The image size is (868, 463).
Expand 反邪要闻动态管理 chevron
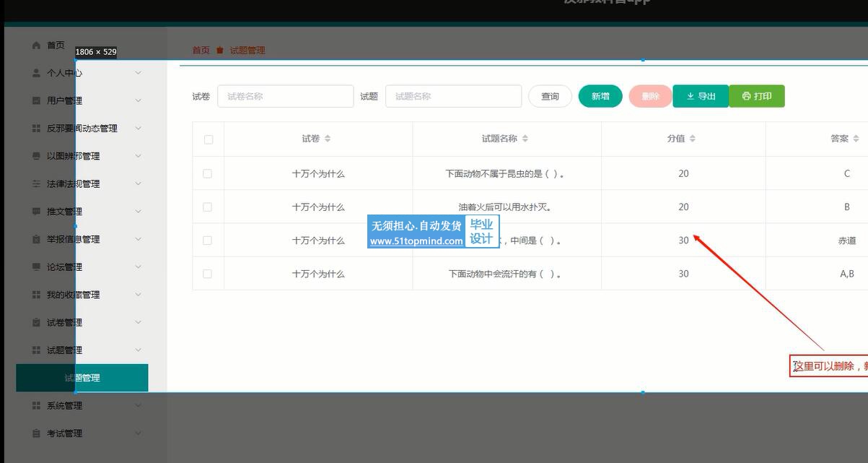[x=138, y=129]
